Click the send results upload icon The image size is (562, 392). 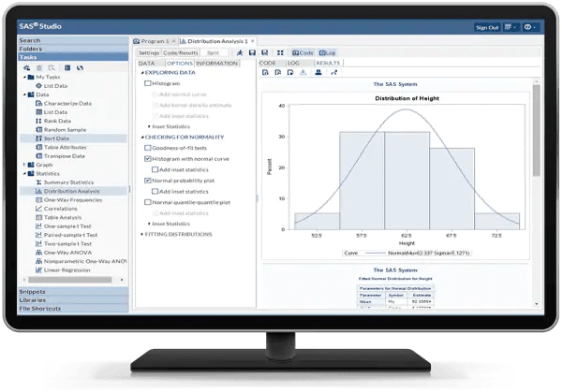[x=303, y=72]
